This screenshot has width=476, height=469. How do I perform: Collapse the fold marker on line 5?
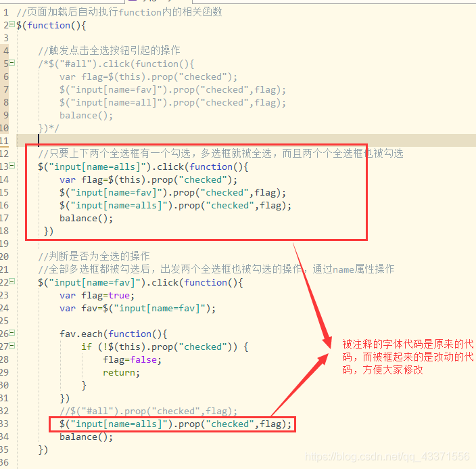(12, 63)
